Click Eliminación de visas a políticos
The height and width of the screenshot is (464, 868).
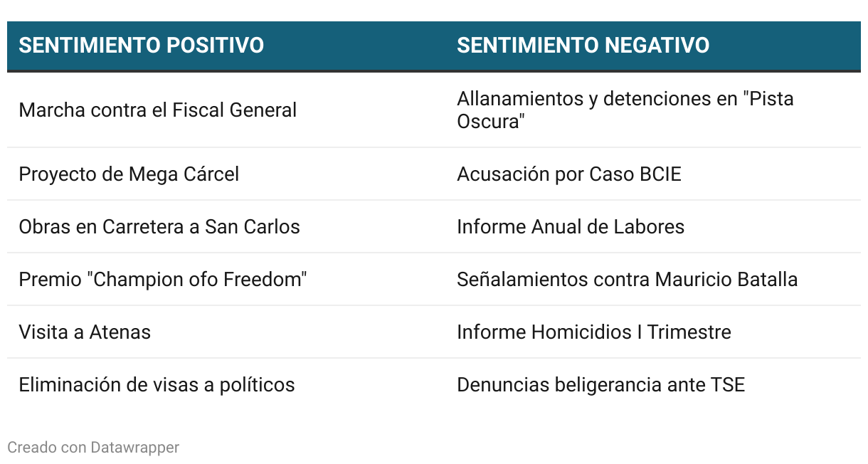click(x=157, y=385)
